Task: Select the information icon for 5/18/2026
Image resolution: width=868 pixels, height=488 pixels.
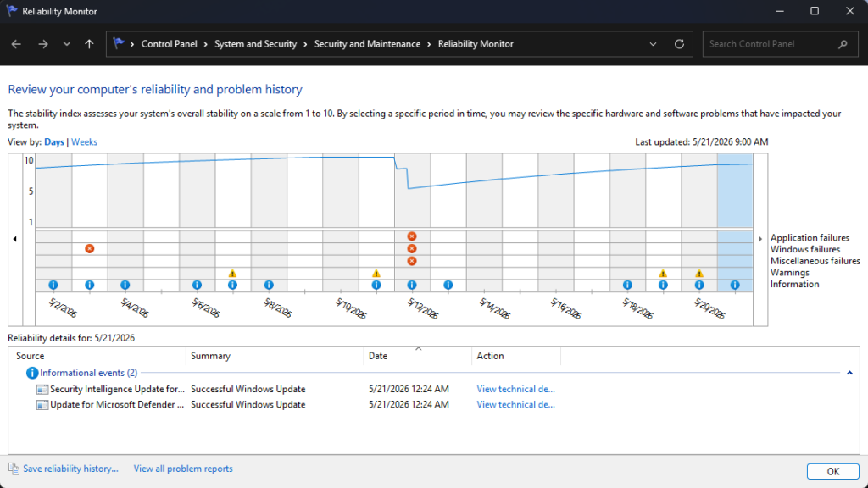Action: tap(627, 285)
